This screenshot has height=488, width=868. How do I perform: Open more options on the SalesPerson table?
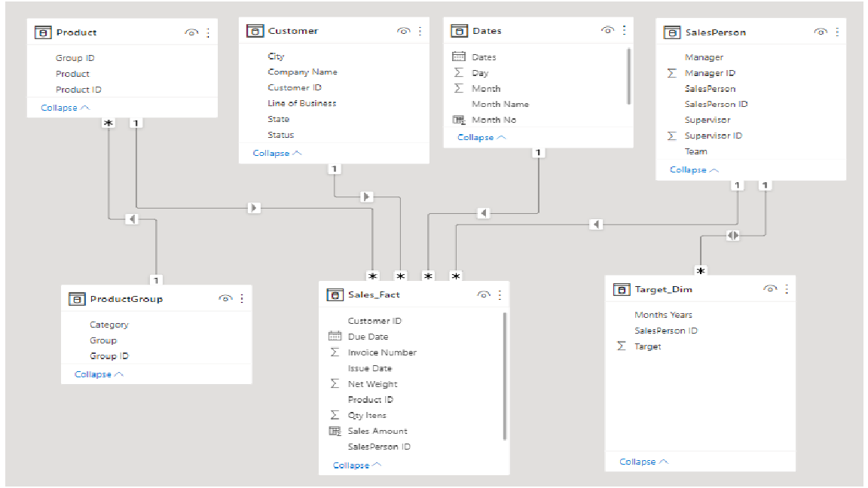(x=837, y=32)
